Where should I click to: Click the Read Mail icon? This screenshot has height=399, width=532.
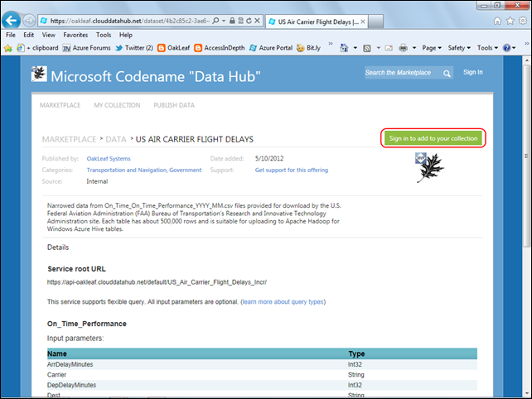(x=389, y=48)
